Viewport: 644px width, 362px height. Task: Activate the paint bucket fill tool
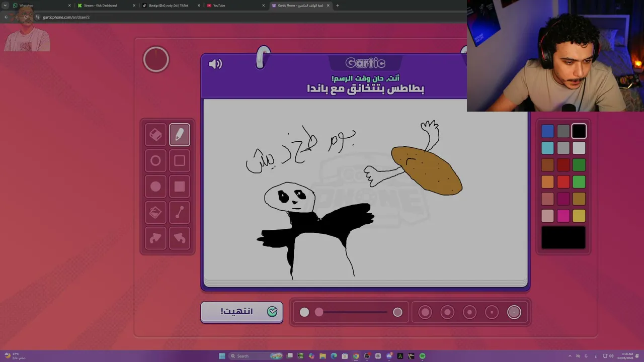[x=155, y=213]
